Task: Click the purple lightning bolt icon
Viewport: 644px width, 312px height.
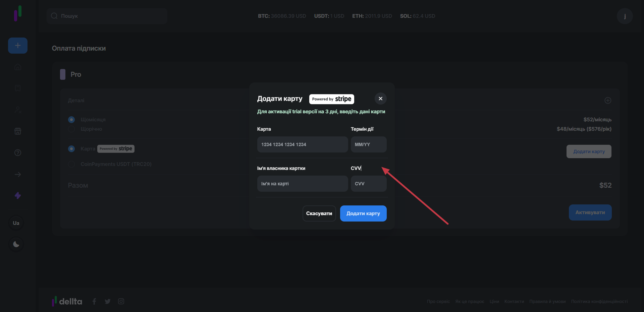Action: point(18,196)
